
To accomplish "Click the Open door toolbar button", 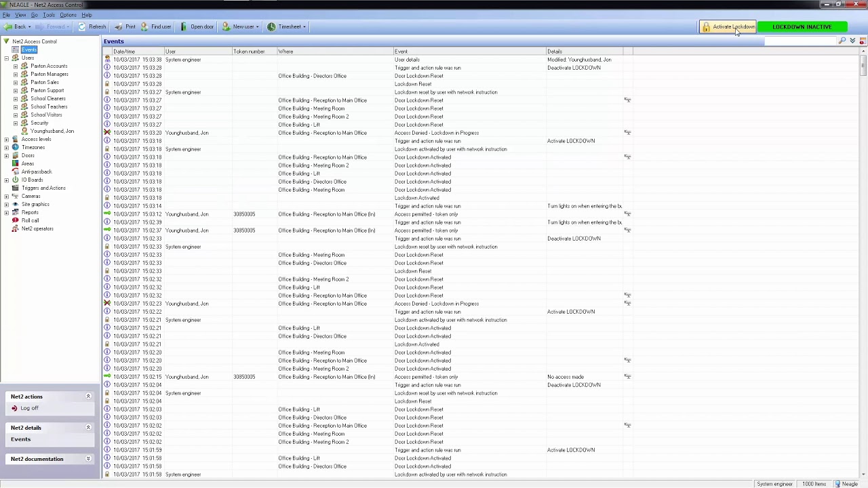I will point(197,26).
